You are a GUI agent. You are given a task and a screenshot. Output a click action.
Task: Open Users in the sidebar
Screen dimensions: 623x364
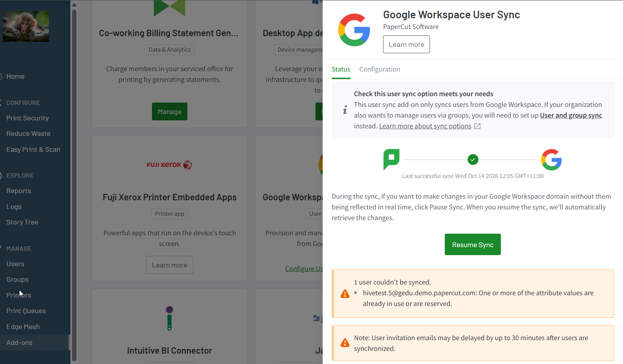pos(15,264)
